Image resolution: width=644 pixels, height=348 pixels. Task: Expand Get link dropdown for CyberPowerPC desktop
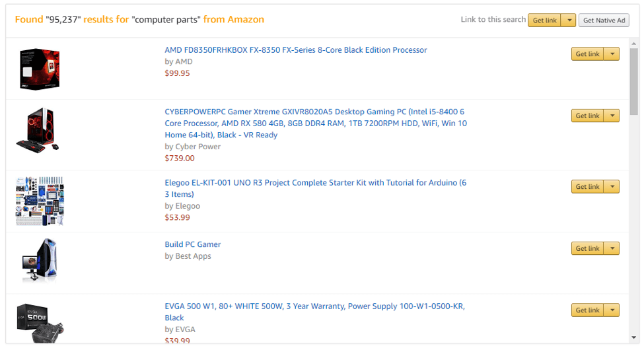612,116
